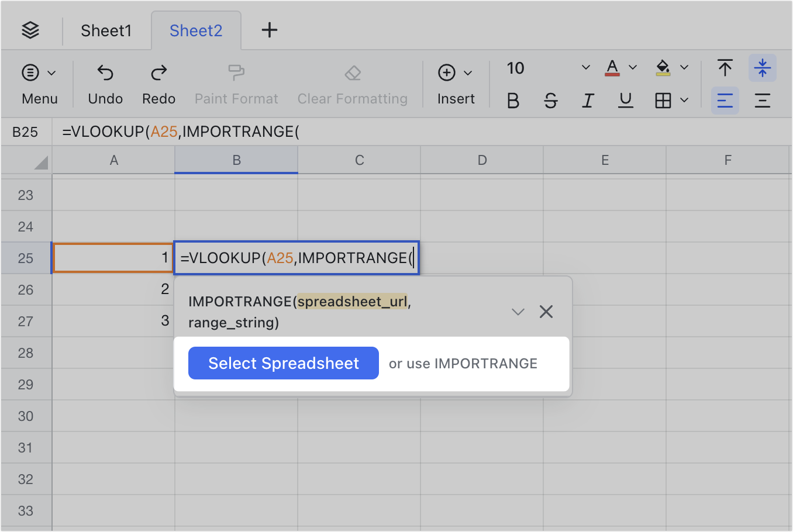Enable left horizontal alignment
The height and width of the screenshot is (532, 793).
[725, 100]
